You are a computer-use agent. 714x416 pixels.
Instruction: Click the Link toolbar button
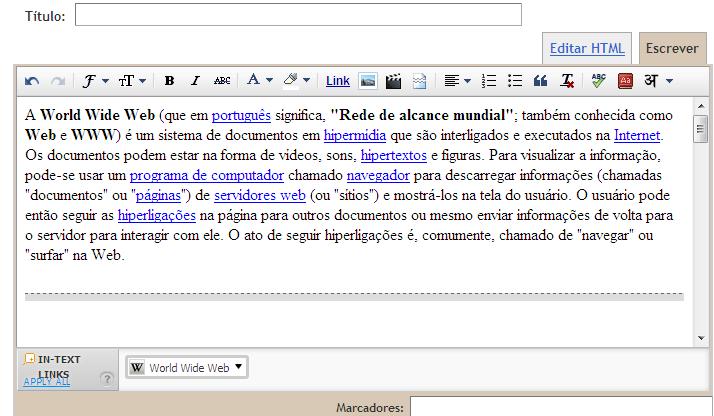pos(338,81)
